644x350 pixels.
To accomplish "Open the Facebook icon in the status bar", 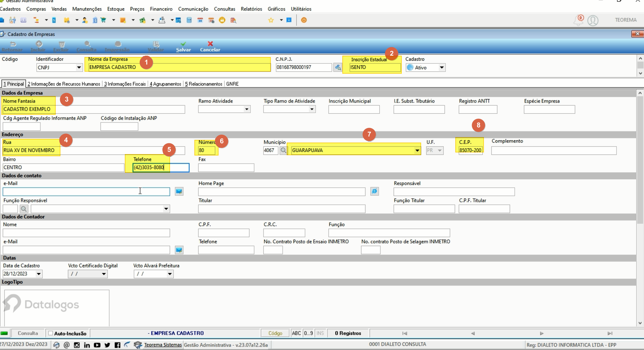I will 117,345.
